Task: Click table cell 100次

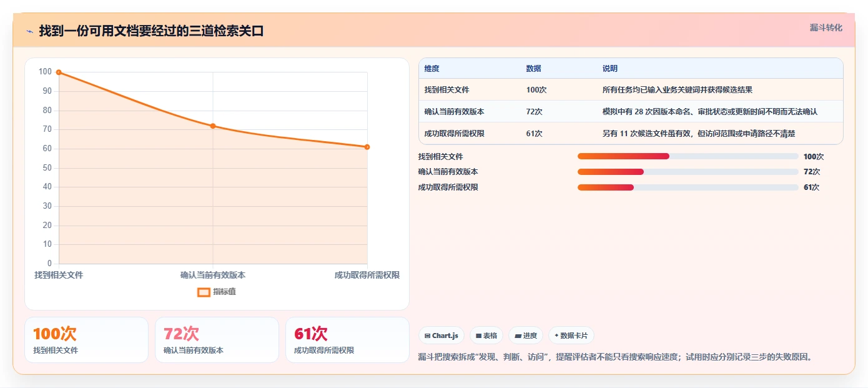Action: pos(536,90)
